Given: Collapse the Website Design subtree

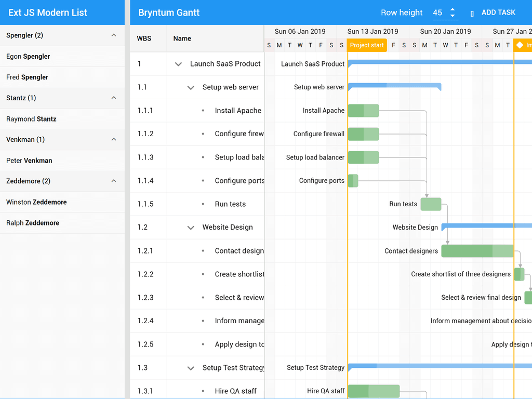Looking at the screenshot, I should coord(190,227).
